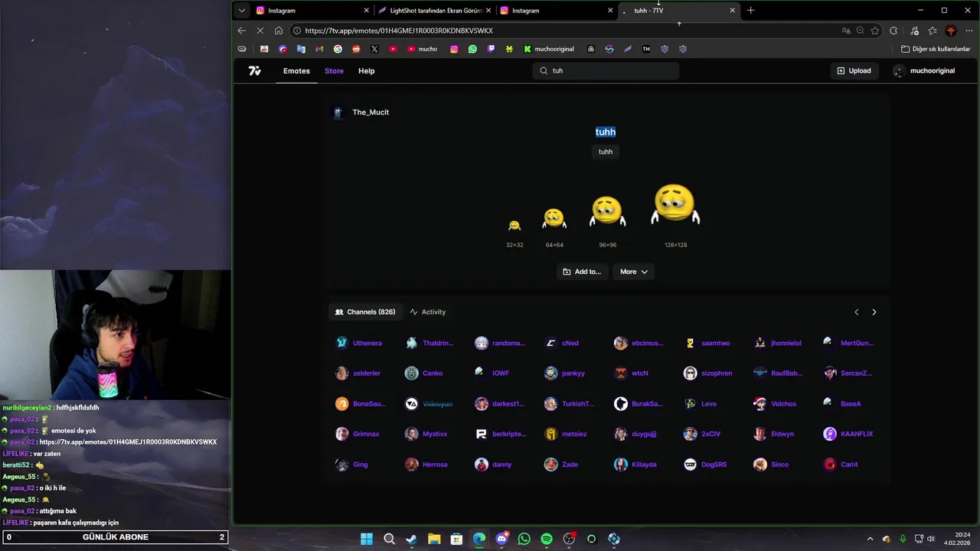Open the 7TV logo home link

point(255,70)
